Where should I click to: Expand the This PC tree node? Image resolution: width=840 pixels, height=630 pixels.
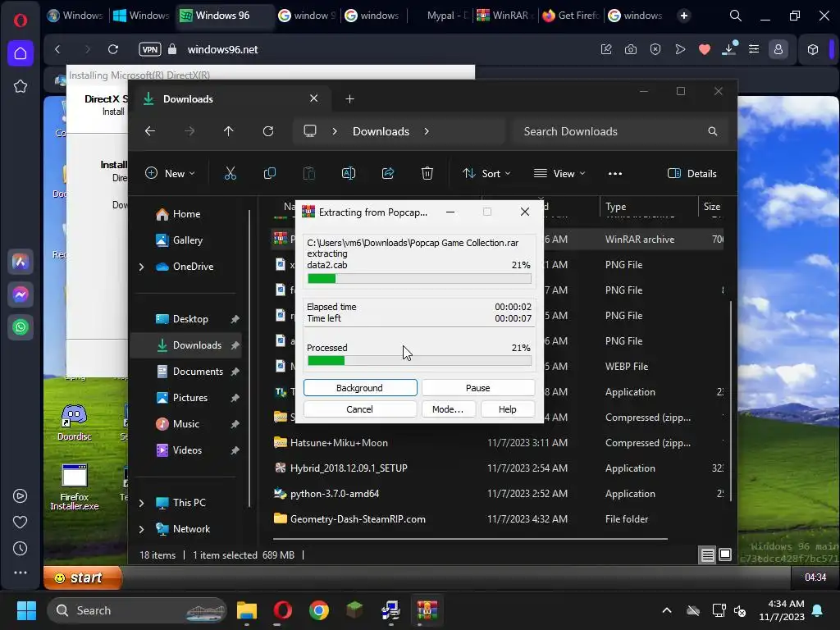point(141,503)
